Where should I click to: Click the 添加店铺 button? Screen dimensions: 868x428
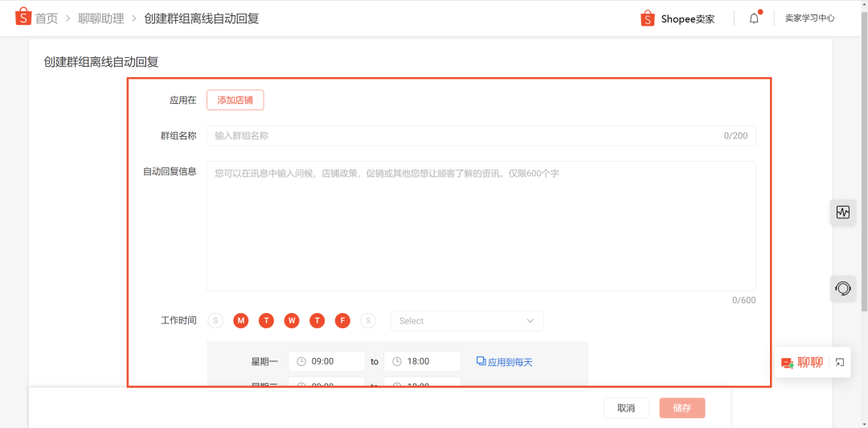tap(235, 100)
